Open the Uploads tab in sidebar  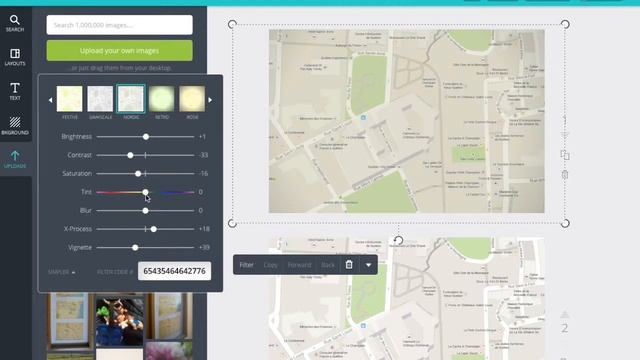[15, 159]
